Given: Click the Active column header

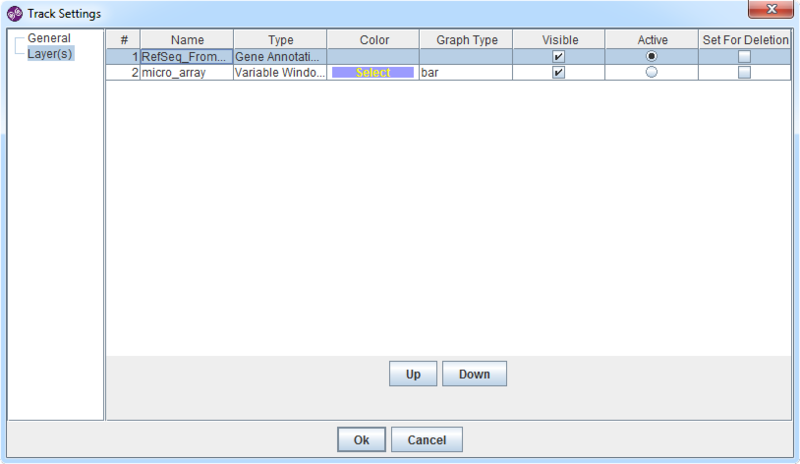Looking at the screenshot, I should click(652, 40).
